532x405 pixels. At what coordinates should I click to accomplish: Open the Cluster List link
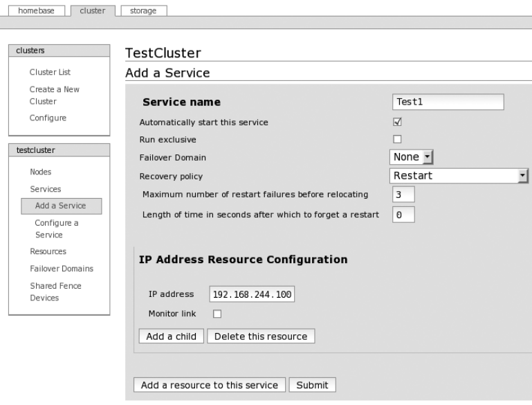(50, 72)
